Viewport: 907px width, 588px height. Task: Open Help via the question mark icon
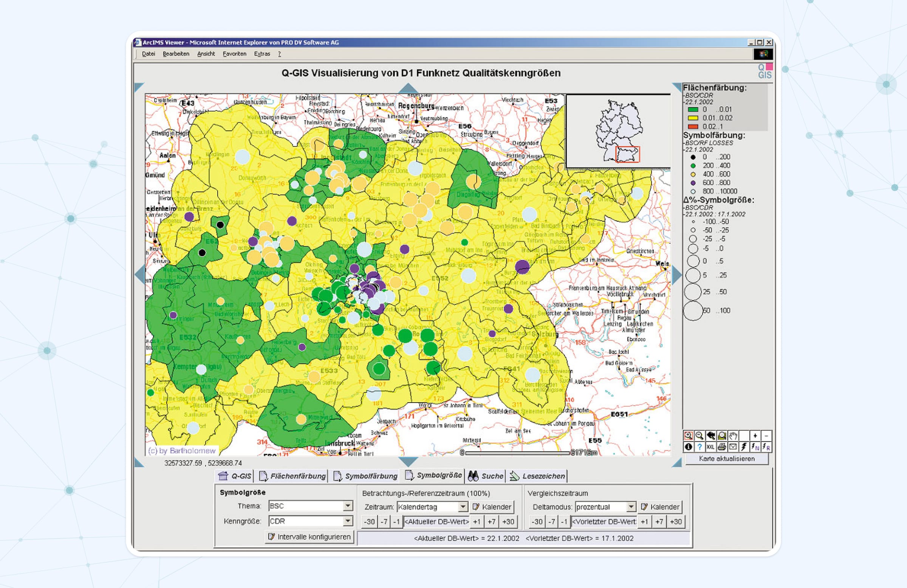tap(700, 448)
